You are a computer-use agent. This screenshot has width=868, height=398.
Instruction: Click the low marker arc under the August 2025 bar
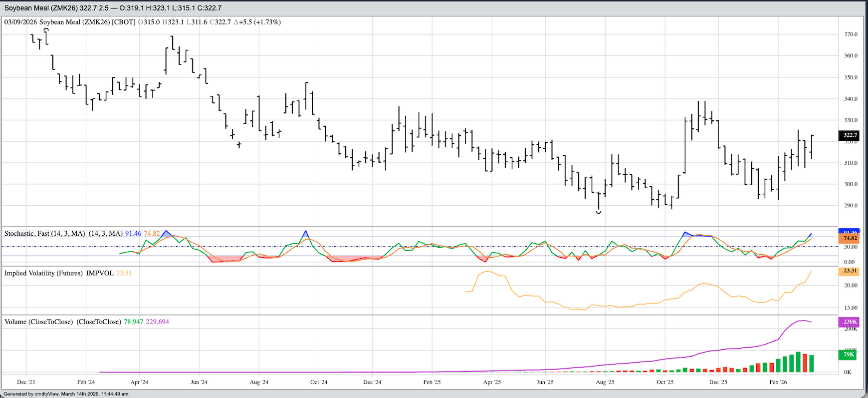pos(599,213)
